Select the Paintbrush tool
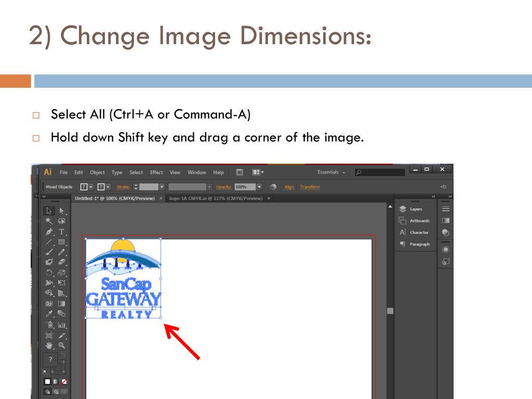The width and height of the screenshot is (532, 399). tap(49, 252)
